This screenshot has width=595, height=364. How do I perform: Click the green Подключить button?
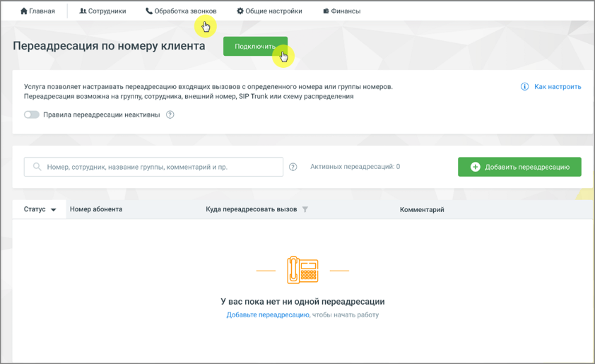[x=255, y=47]
